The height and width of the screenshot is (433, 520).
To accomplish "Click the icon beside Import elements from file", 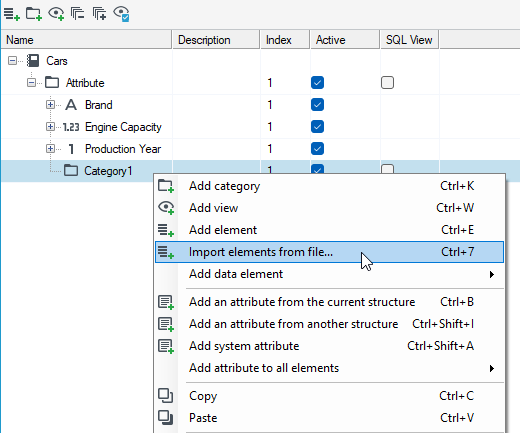I will point(166,252).
